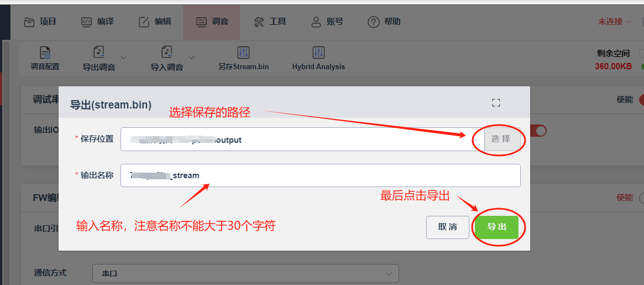This screenshot has width=644, height=285.
Task: Expand the 导入调音 dropdown arrow
Action: (x=191, y=57)
